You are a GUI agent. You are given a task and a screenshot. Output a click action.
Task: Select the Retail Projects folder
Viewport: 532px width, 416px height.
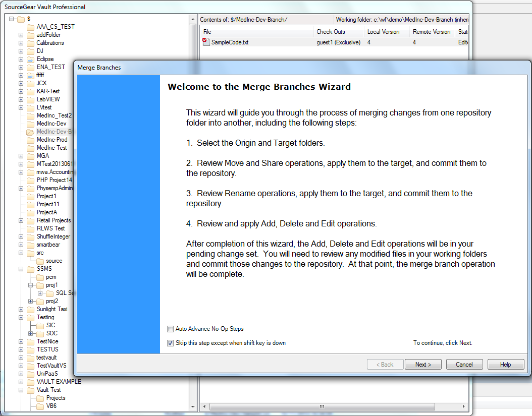(x=54, y=220)
